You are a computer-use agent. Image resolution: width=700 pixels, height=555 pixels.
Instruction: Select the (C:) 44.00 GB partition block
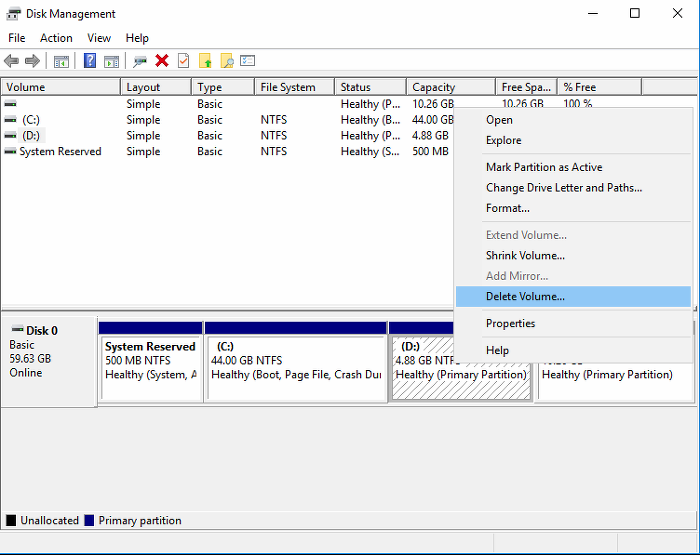[x=296, y=362]
